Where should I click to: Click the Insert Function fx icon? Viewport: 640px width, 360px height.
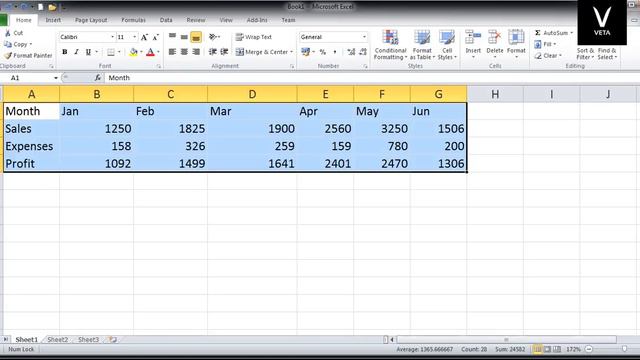[x=98, y=78]
